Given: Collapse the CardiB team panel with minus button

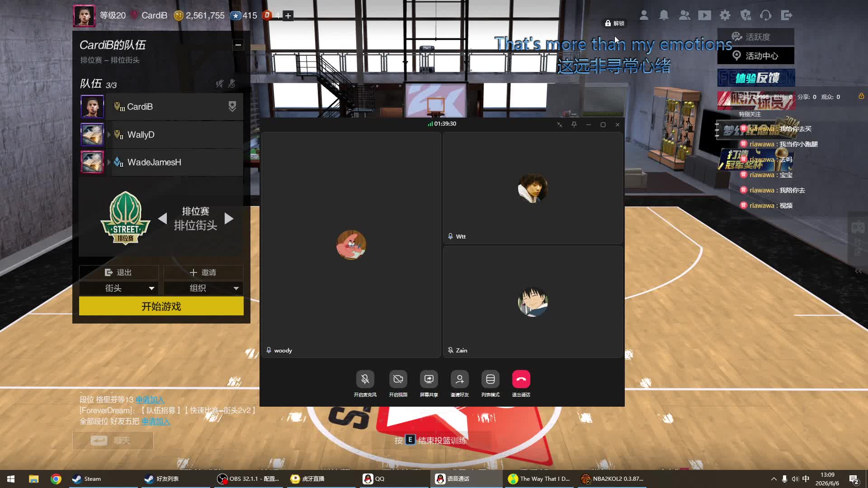Looking at the screenshot, I should (x=238, y=45).
